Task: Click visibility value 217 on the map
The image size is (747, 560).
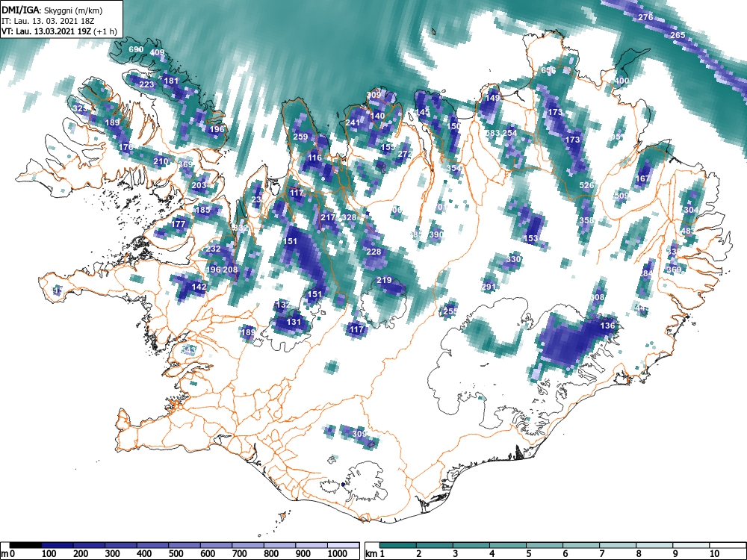Action: click(328, 217)
